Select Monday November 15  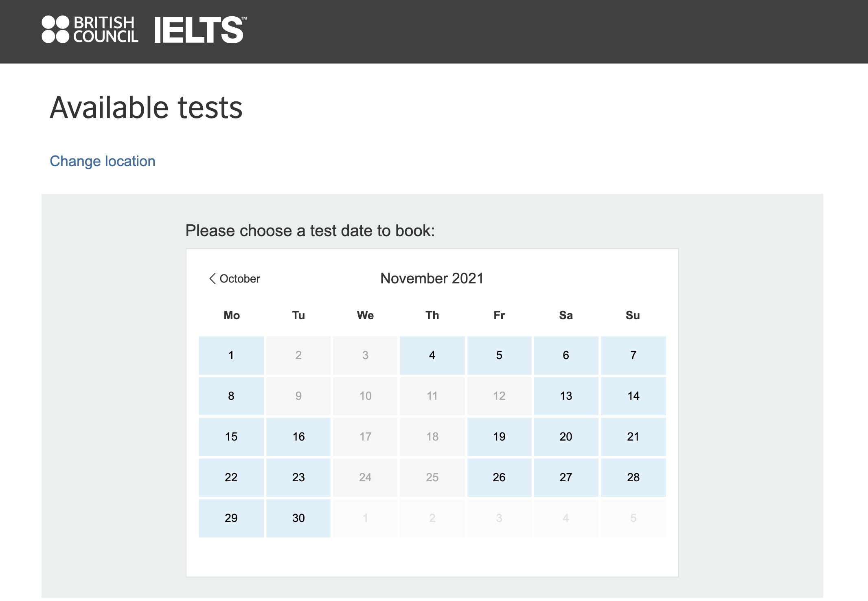pyautogui.click(x=231, y=436)
